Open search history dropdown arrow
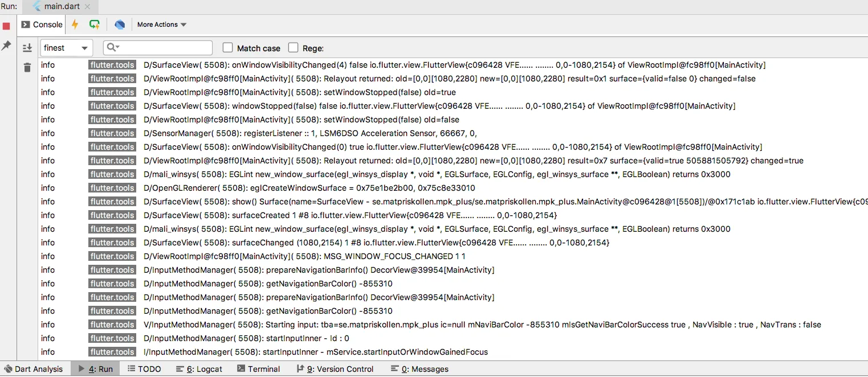This screenshot has height=377, width=868. coord(117,48)
